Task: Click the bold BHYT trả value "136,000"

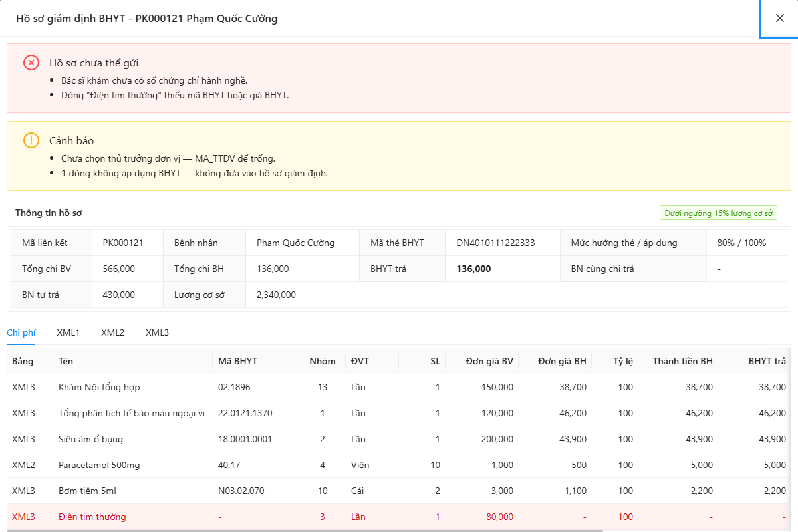Action: click(x=473, y=269)
